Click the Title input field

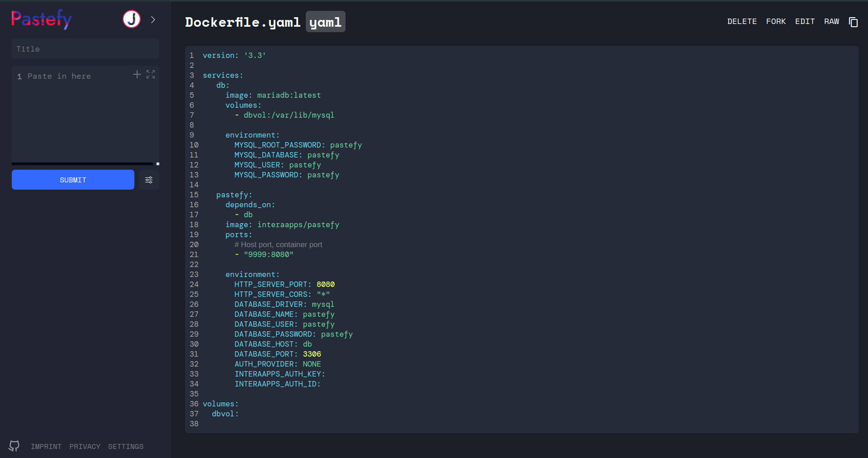[x=85, y=49]
